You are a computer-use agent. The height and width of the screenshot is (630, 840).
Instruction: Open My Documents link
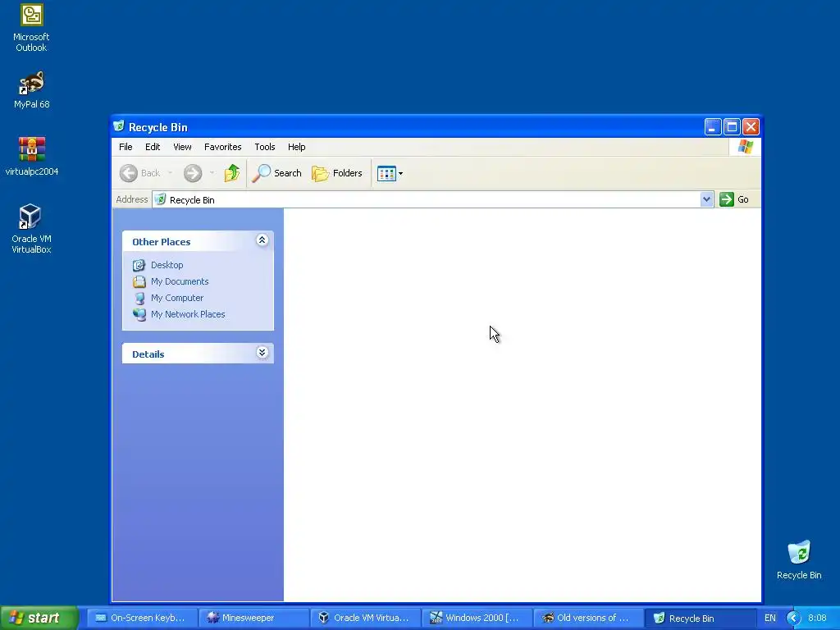click(x=180, y=282)
